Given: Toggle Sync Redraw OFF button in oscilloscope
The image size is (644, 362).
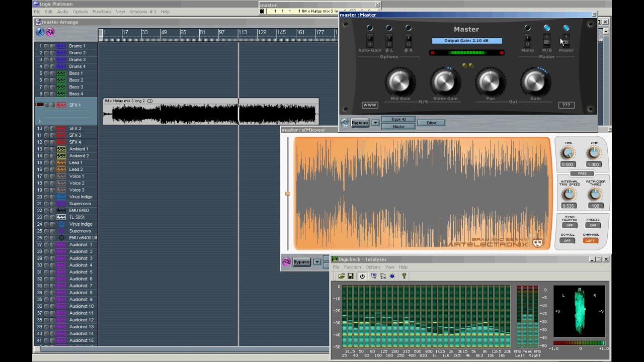Looking at the screenshot, I should (x=569, y=225).
